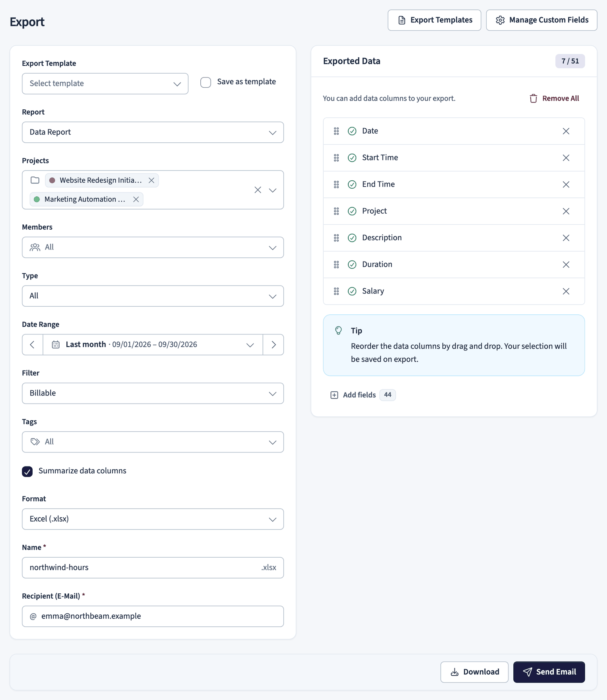Click the drag handle beside Duration
Viewport: 607px width, 700px height.
(336, 265)
